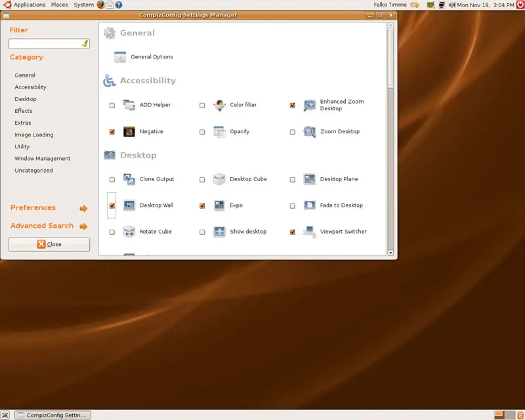Select the Desktop category in sidebar

point(26,99)
